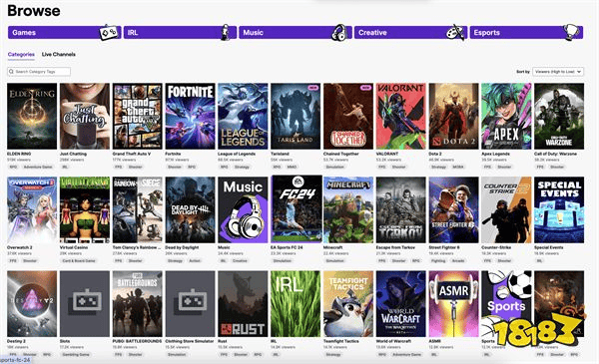Click the paint palette icon on the Creative banner
This screenshot has width=599, height=364.
click(455, 33)
